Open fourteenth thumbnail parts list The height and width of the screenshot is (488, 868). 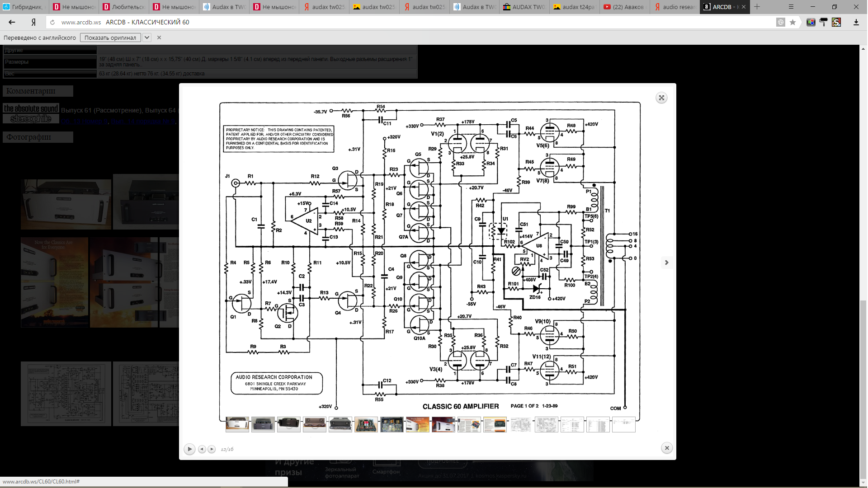pos(572,425)
